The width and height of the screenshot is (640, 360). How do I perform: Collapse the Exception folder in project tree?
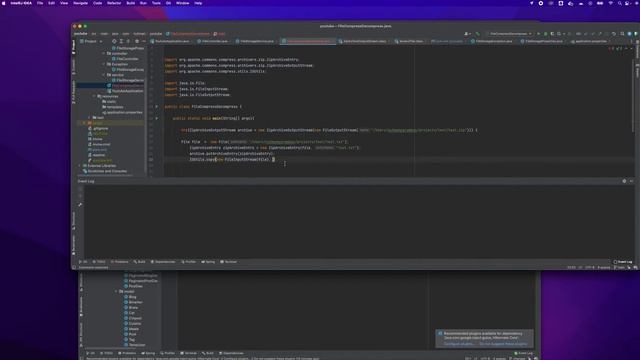104,64
